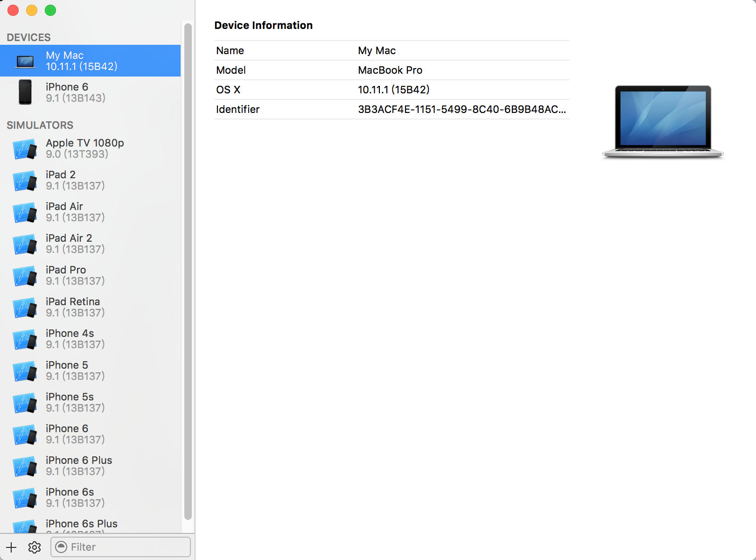756x560 pixels.
Task: Click the Identifier value starting 3B3ACF4E
Action: point(462,109)
